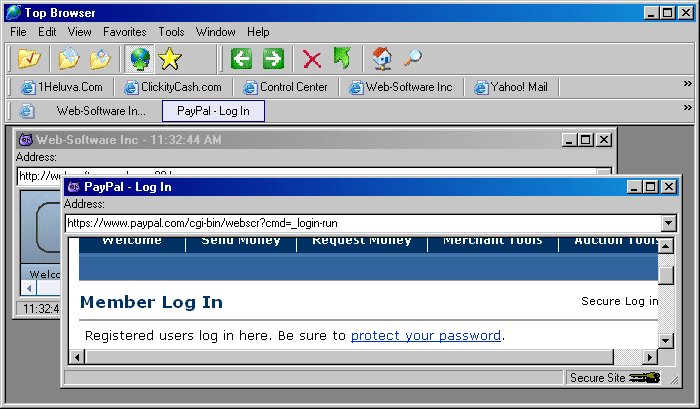Open the Yahoo! Mail favorite link
The image size is (700, 409).
click(511, 87)
